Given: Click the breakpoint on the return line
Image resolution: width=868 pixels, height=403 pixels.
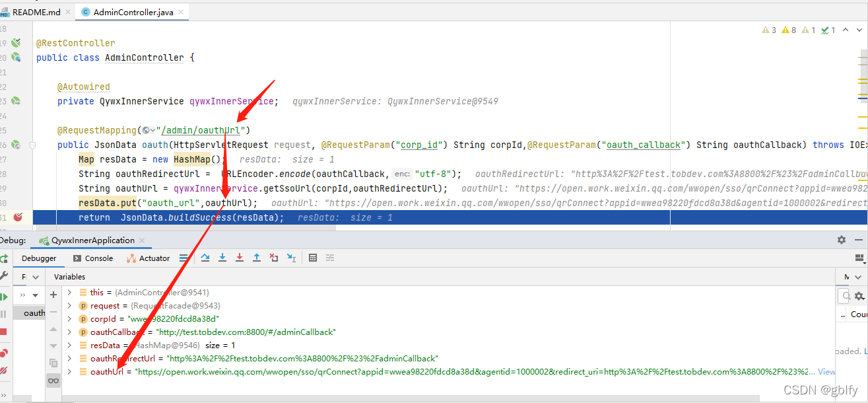Looking at the screenshot, I should pos(18,217).
